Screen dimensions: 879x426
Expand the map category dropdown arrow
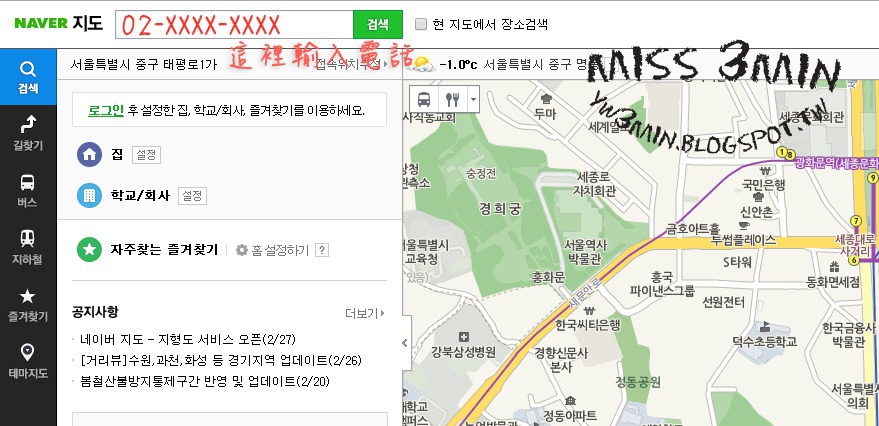473,99
